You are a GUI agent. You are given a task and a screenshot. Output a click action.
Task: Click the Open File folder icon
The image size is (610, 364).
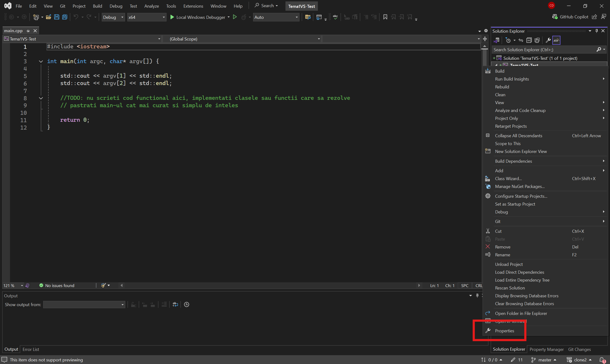pos(49,17)
